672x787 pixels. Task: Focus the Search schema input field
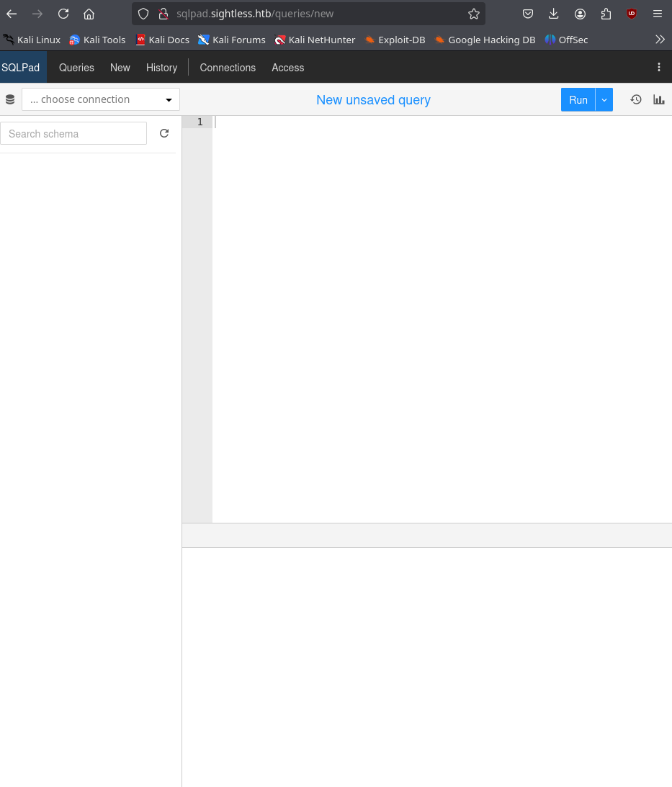coord(73,133)
